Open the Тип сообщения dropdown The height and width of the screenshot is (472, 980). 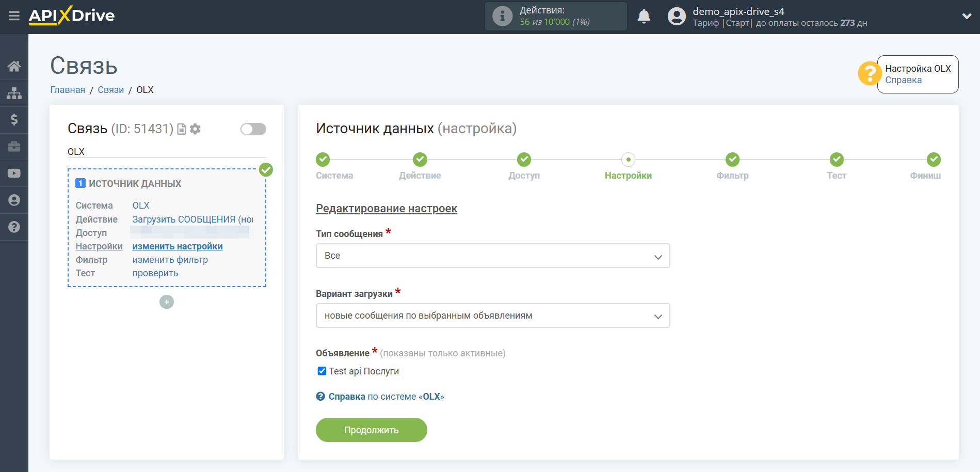coord(493,256)
